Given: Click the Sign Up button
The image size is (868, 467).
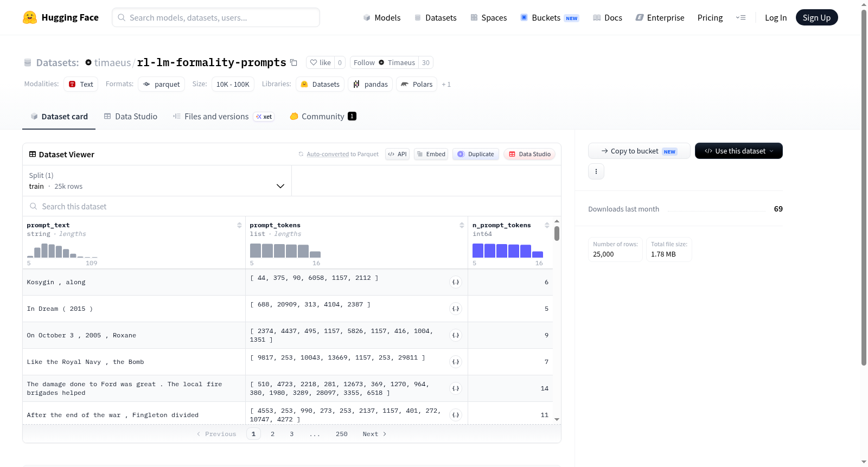Looking at the screenshot, I should point(816,17).
